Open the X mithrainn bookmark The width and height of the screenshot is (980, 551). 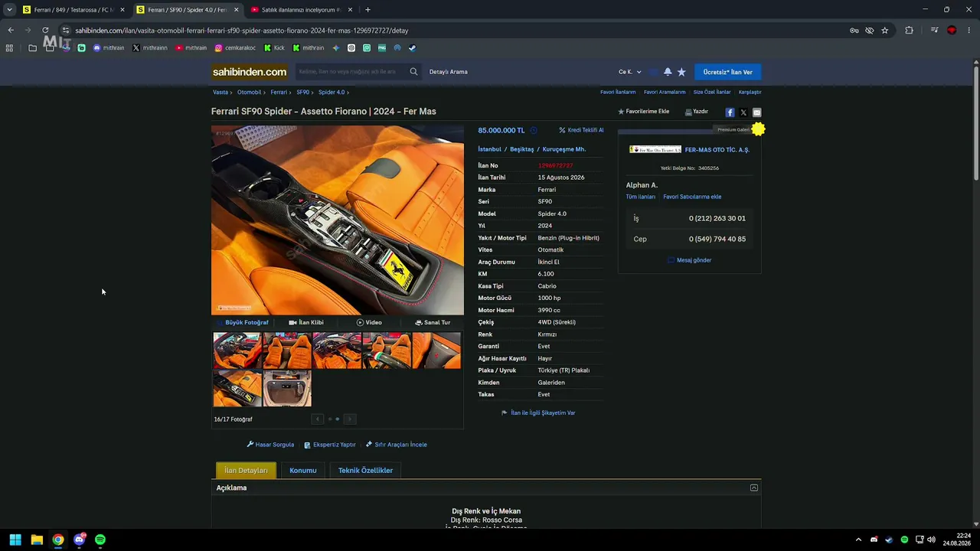150,47
